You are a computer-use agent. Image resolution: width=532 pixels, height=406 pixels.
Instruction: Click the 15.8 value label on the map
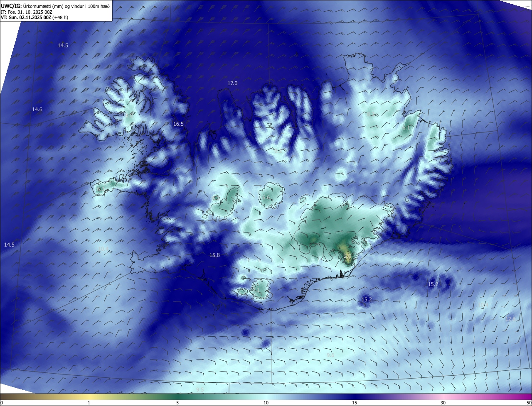coord(214,255)
